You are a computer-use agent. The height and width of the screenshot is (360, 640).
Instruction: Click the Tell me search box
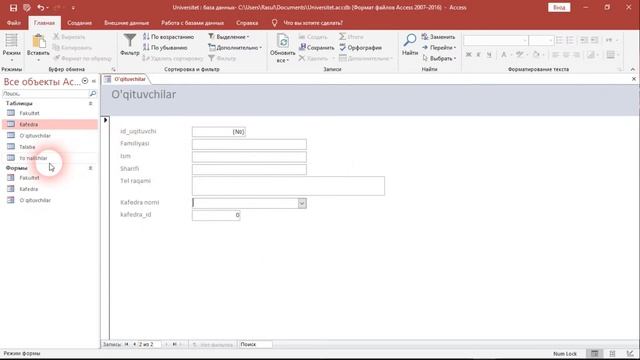313,23
